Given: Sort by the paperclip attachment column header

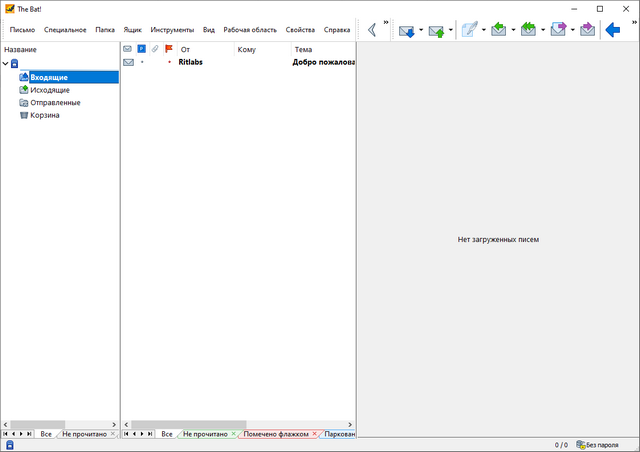Looking at the screenshot, I should [155, 49].
